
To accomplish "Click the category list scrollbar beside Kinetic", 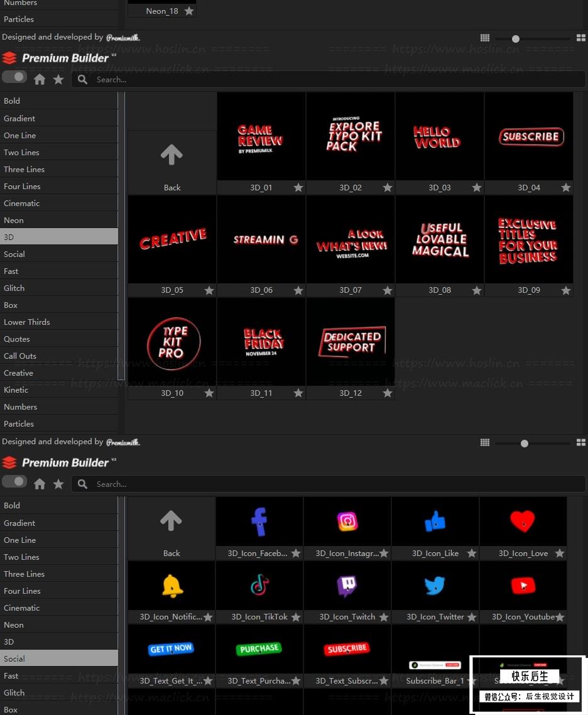I will [121, 236].
